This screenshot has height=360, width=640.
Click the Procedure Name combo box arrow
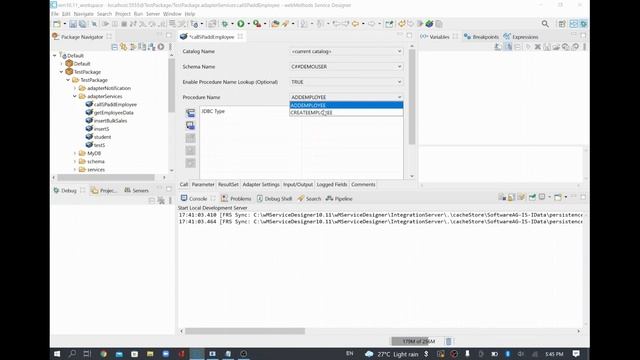(x=399, y=97)
